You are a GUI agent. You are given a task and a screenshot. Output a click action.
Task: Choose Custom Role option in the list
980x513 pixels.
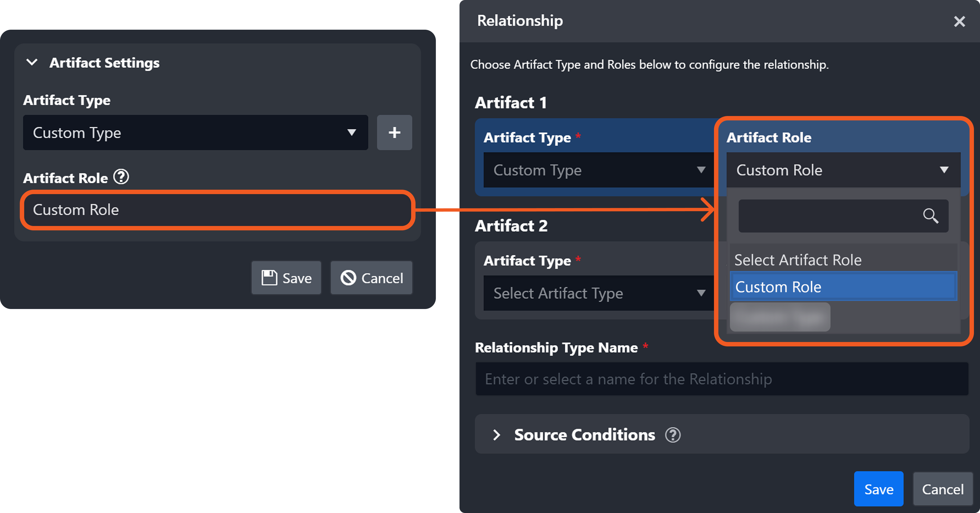pos(843,287)
